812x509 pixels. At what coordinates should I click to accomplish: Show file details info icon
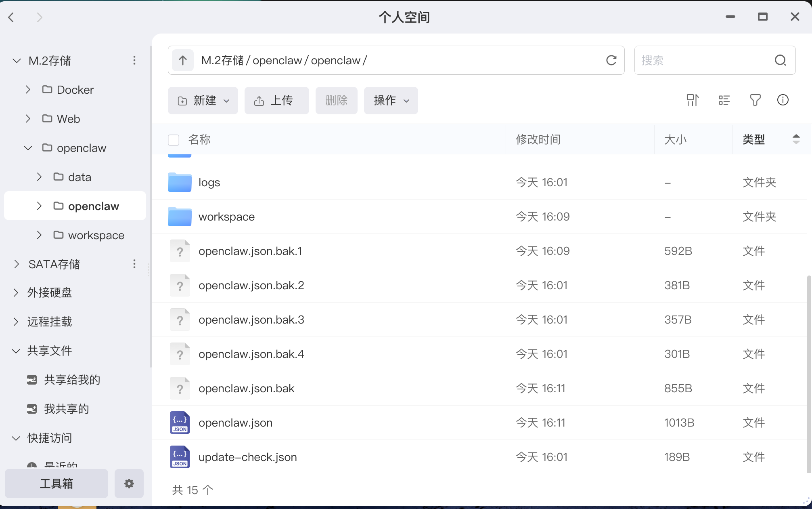783,100
